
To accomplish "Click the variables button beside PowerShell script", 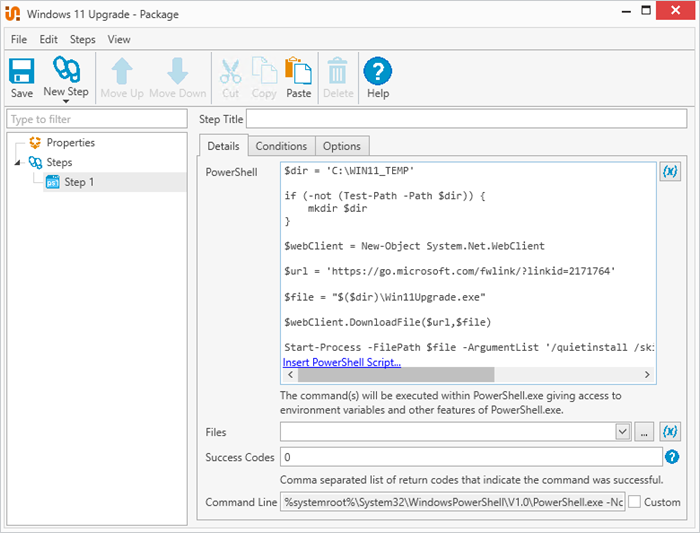I will coord(670,171).
